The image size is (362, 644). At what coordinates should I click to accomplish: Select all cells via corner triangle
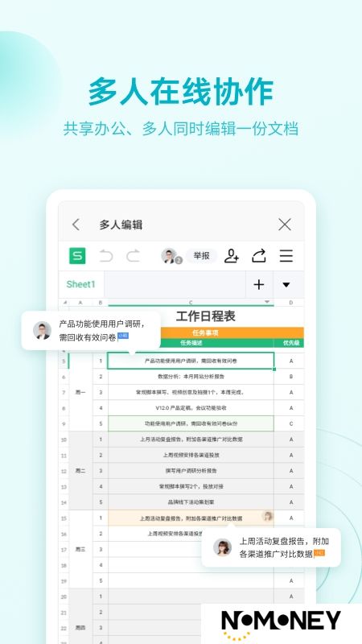point(64,303)
